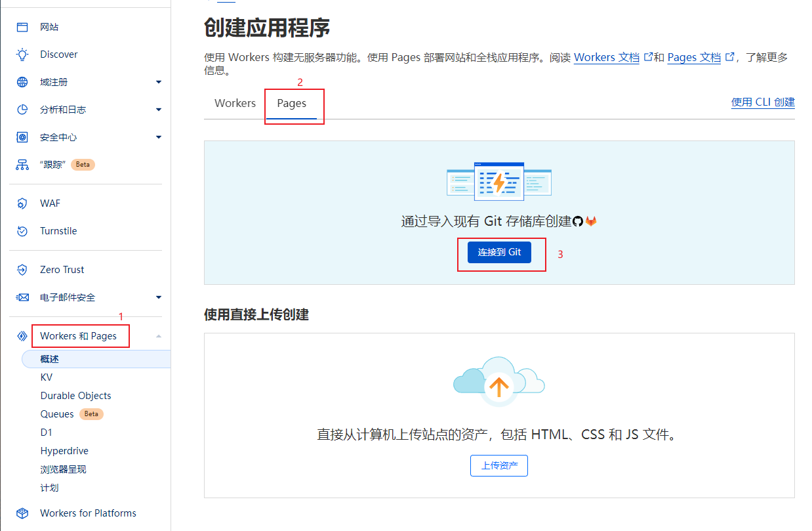
Task: Click the 上传资产 button
Action: [x=499, y=465]
